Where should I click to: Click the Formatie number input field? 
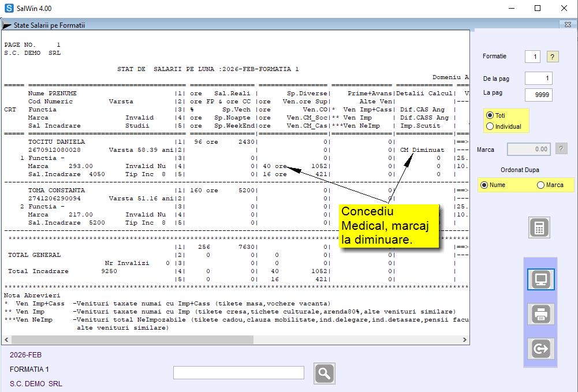click(x=532, y=57)
